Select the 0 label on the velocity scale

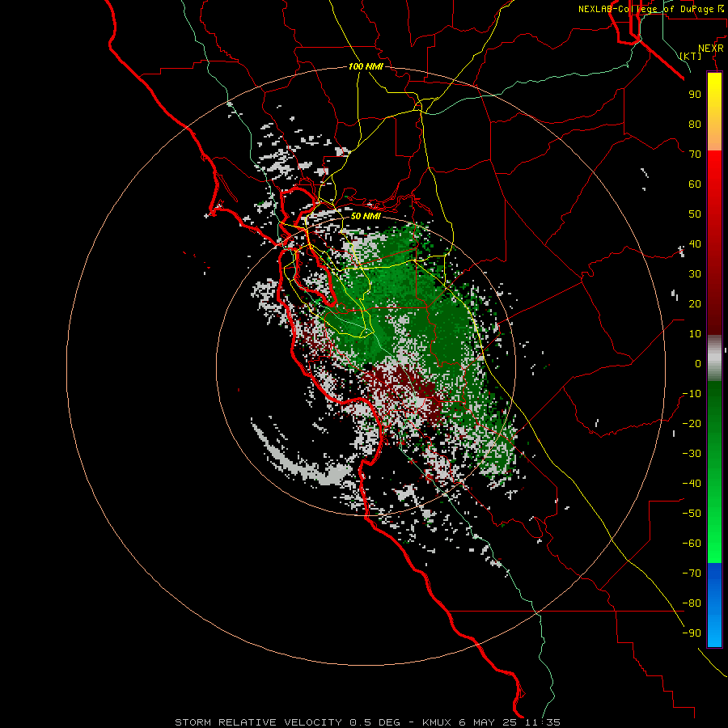698,363
